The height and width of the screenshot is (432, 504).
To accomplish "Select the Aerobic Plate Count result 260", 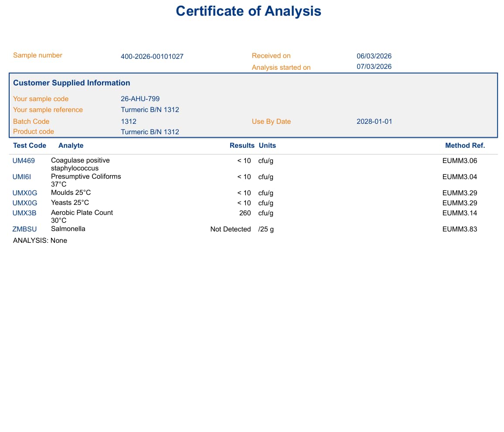I will click(x=245, y=213).
